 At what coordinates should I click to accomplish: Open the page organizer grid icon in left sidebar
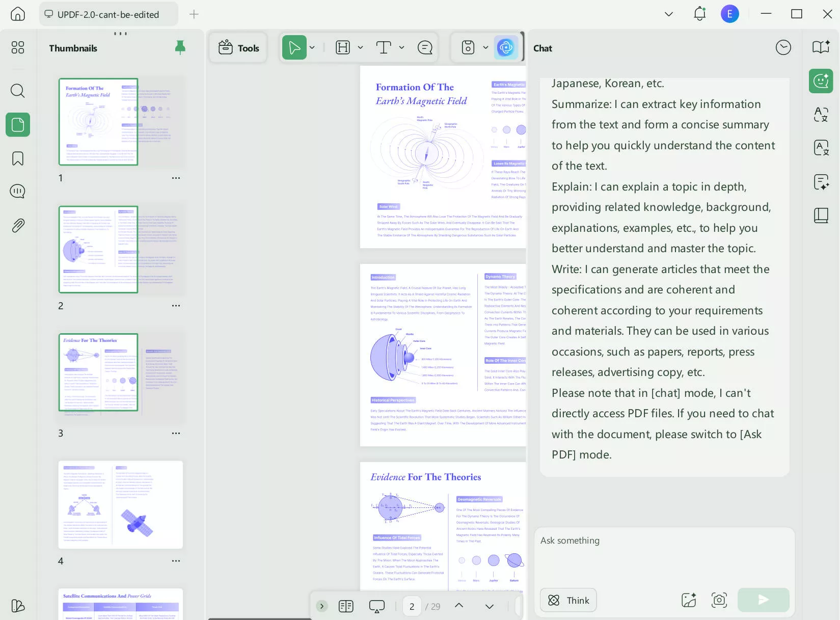[18, 47]
